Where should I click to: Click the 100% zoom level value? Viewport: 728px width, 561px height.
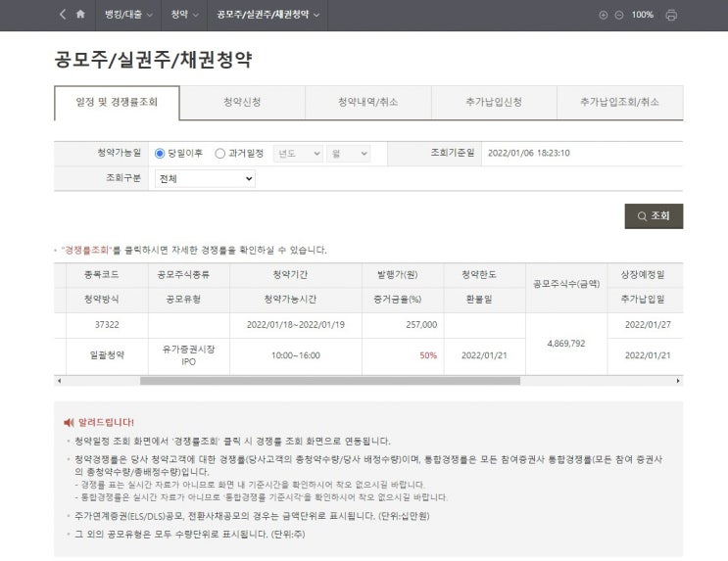click(642, 15)
